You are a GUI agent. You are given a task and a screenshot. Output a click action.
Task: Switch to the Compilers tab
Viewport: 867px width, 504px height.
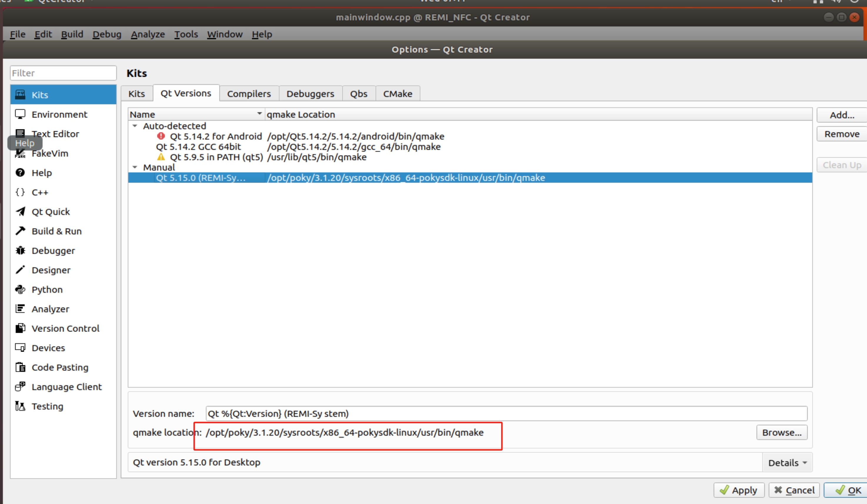point(249,94)
